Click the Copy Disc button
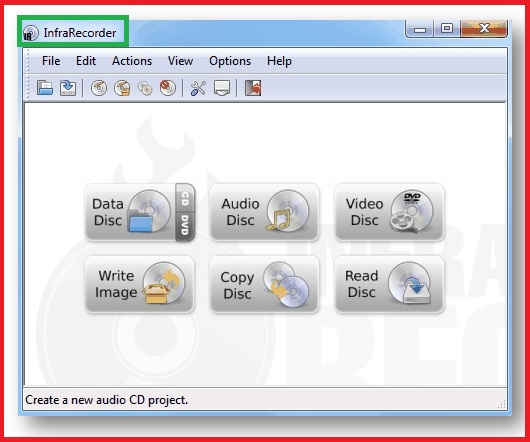The height and width of the screenshot is (442, 530). pos(264,284)
